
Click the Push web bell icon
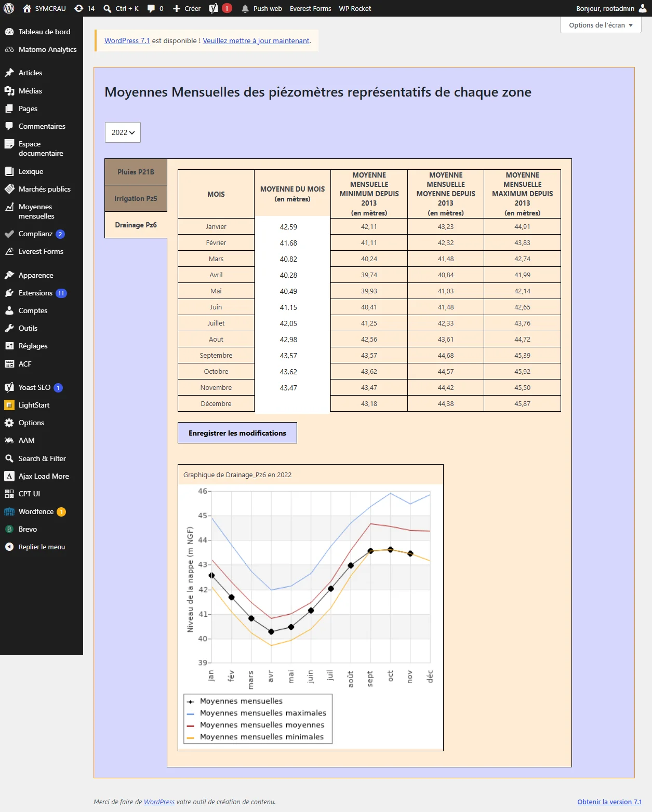coord(245,8)
